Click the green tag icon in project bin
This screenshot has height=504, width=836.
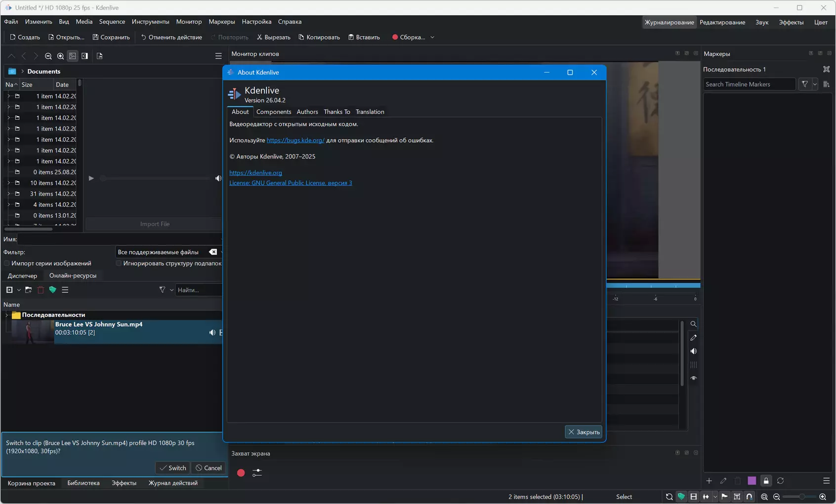(x=52, y=290)
